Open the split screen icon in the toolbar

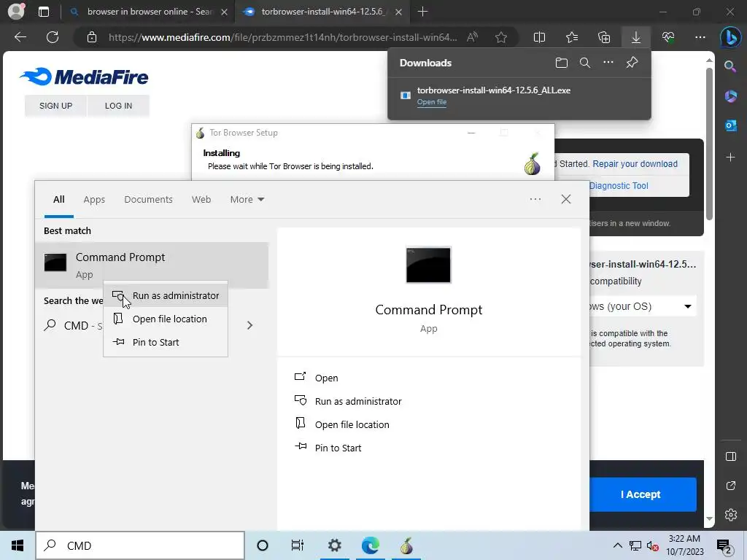coord(539,37)
